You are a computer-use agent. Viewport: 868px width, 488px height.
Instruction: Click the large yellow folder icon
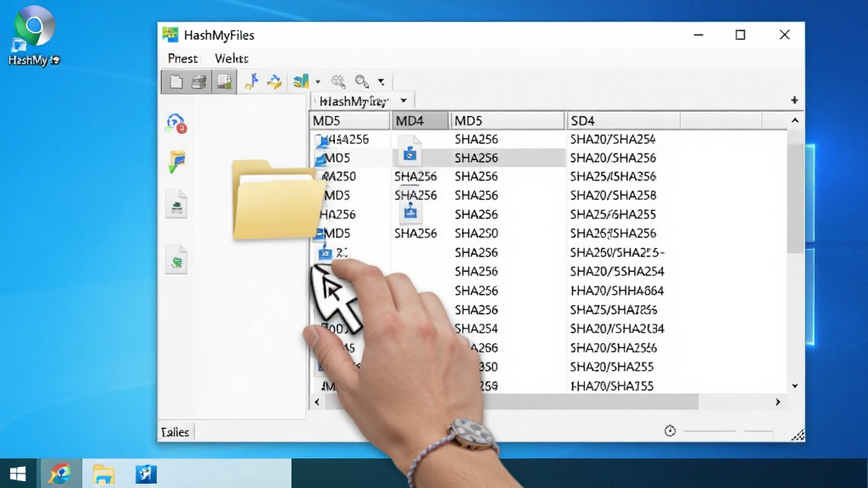tap(276, 200)
